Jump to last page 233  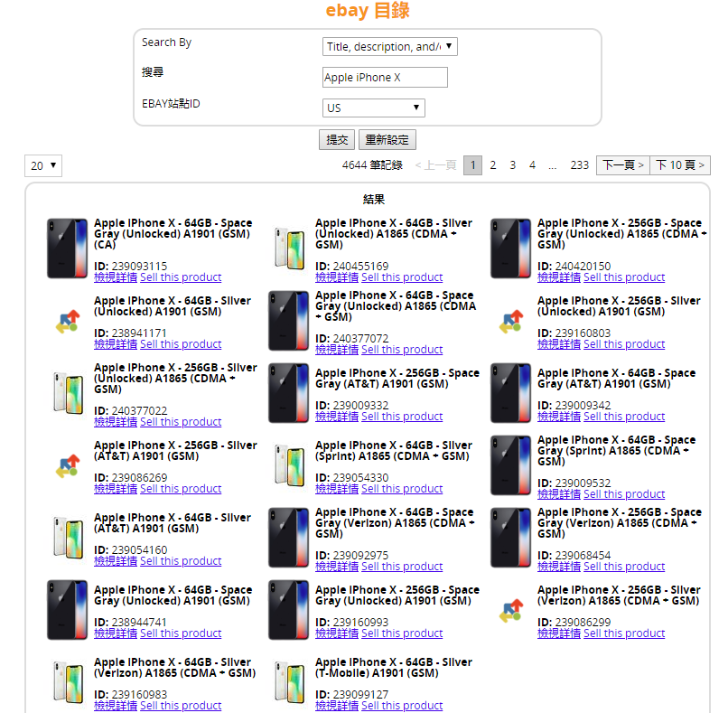click(580, 165)
